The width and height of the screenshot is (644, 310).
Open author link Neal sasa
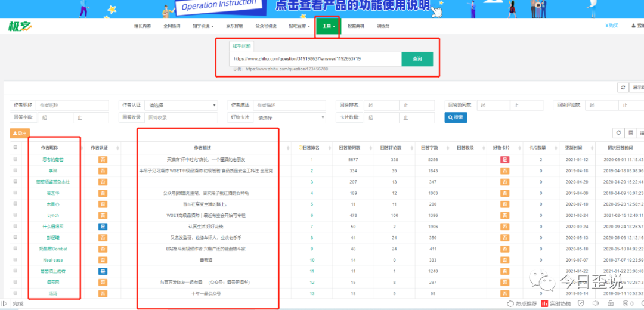(x=53, y=260)
